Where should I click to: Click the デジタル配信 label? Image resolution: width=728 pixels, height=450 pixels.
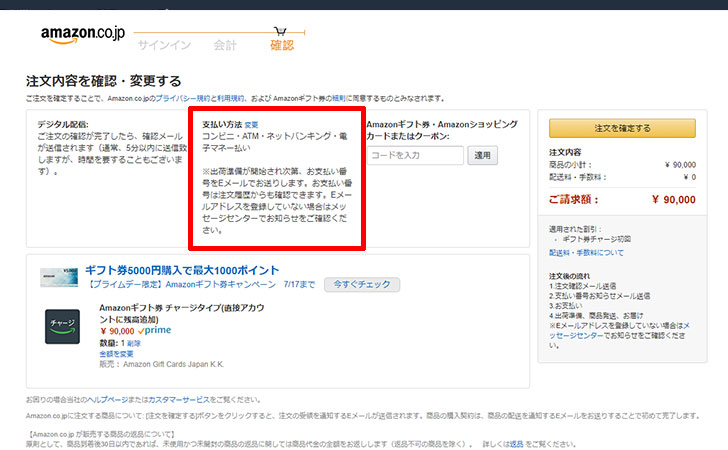[x=63, y=124]
